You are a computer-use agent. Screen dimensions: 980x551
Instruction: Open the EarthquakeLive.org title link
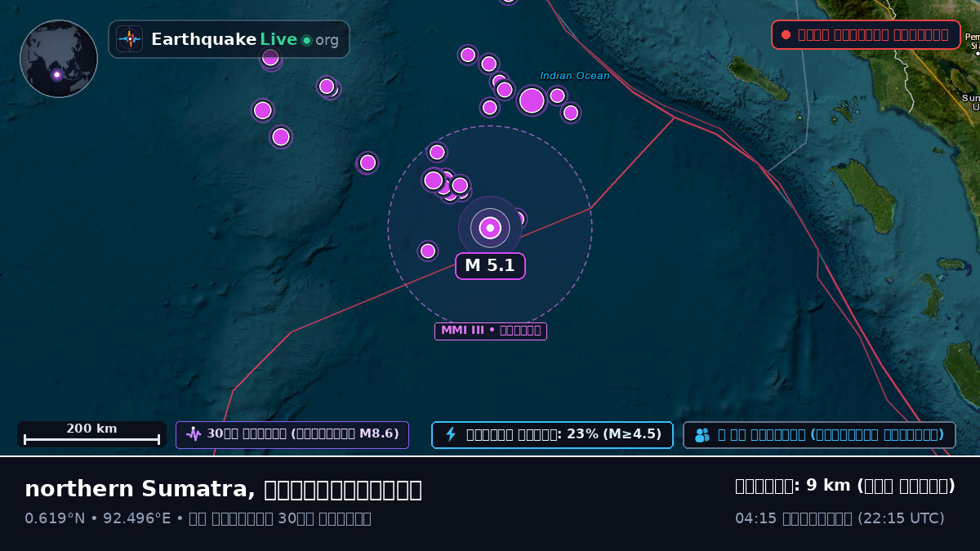[x=229, y=39]
